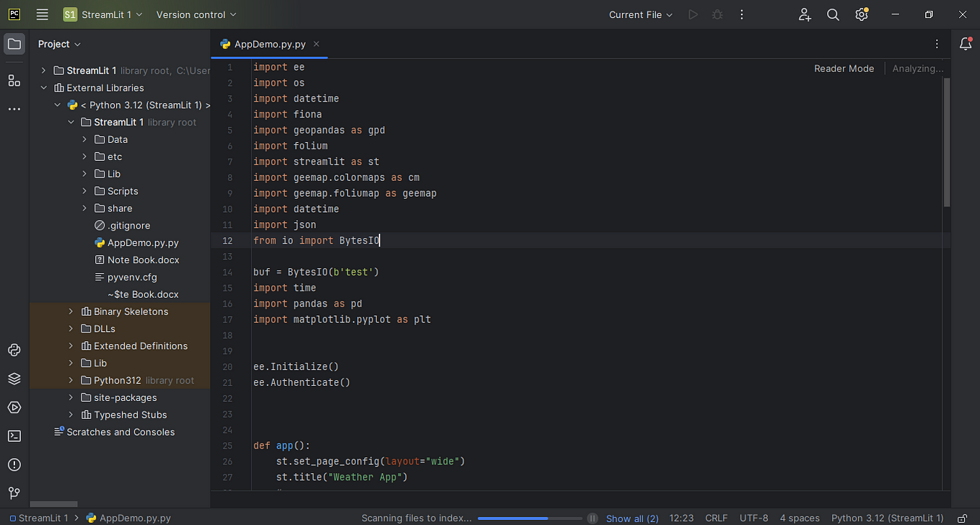Expand the site-packages node

(71, 397)
